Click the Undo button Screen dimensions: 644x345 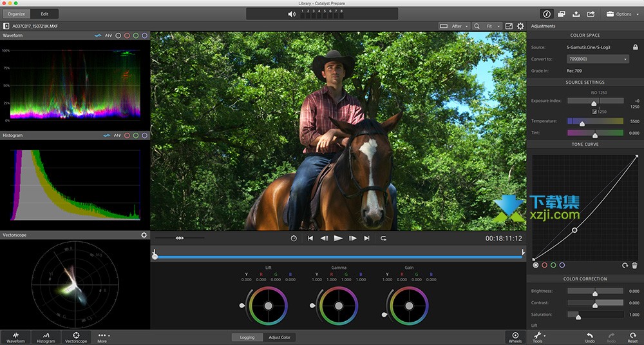tap(590, 337)
